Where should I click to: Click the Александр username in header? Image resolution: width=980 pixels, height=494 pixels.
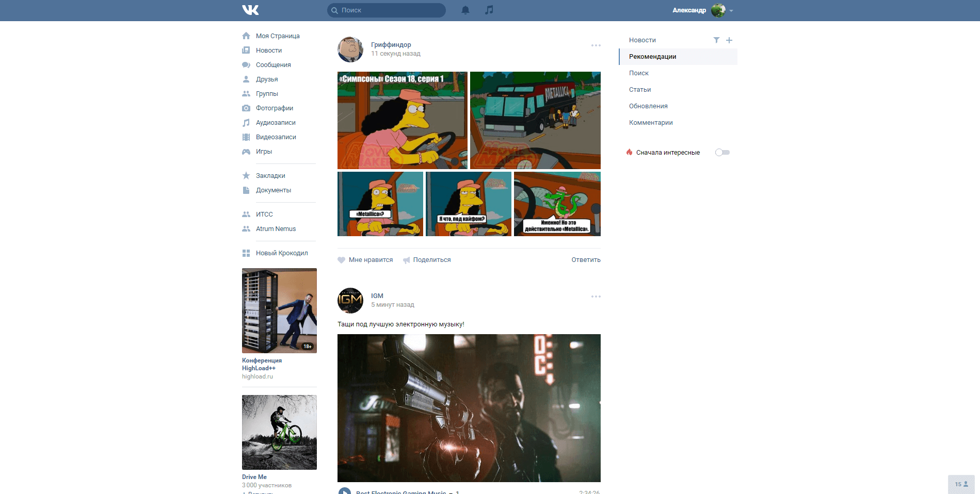(x=689, y=10)
